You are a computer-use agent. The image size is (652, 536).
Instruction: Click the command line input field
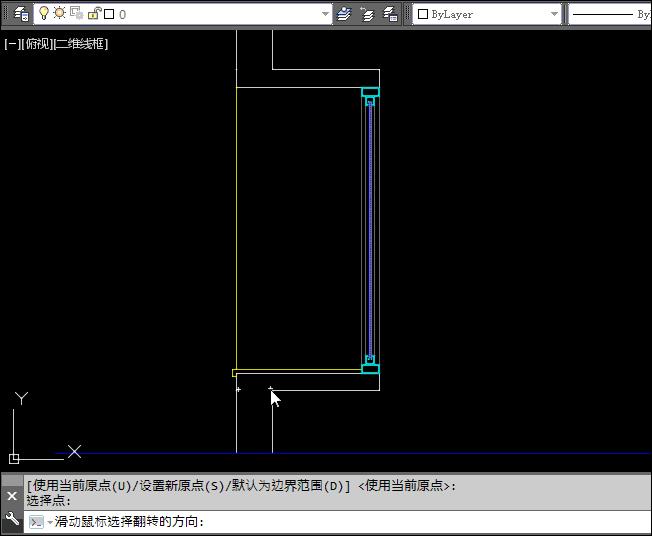[x=337, y=521]
